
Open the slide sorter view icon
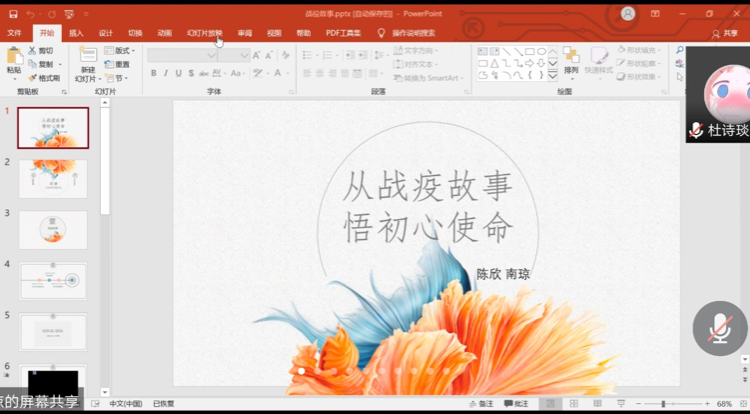click(x=572, y=404)
